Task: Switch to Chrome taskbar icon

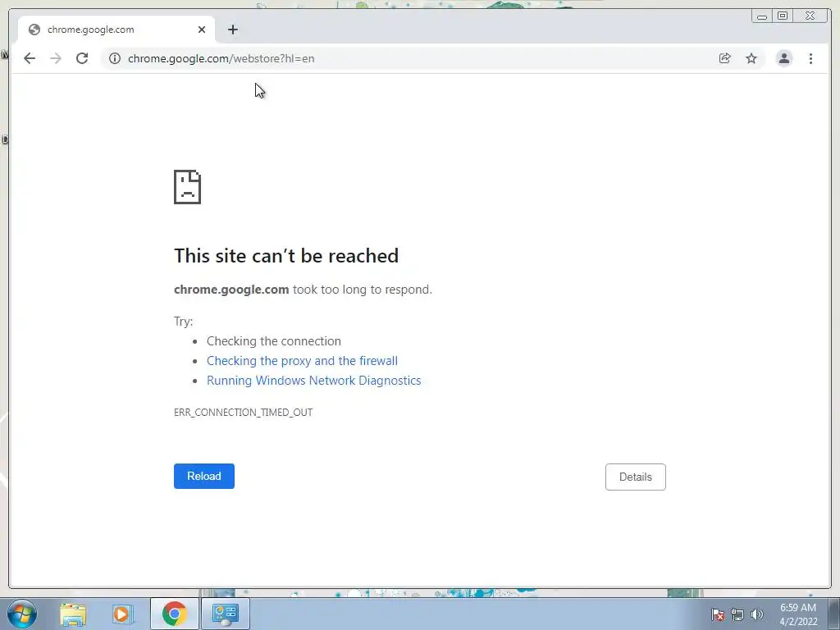Action: [174, 614]
